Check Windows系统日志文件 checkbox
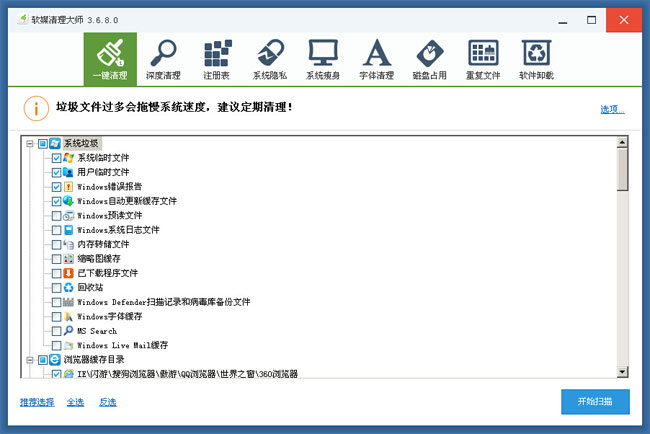This screenshot has width=650, height=434. [x=56, y=230]
